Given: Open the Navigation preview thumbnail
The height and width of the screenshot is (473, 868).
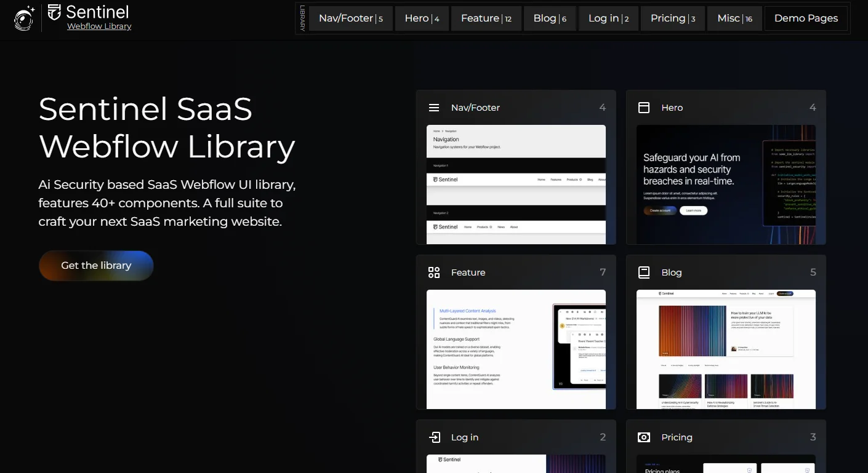Looking at the screenshot, I should click(x=516, y=185).
